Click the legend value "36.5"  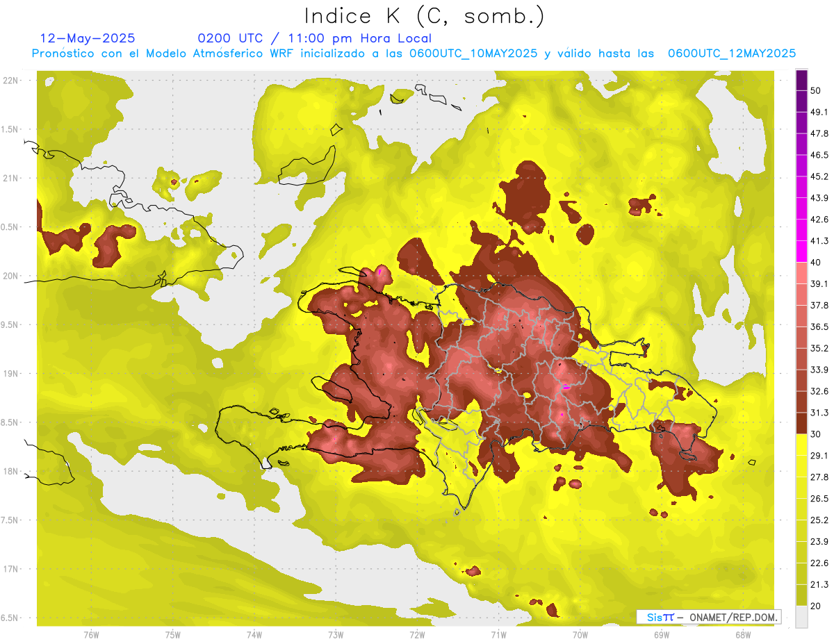click(819, 327)
